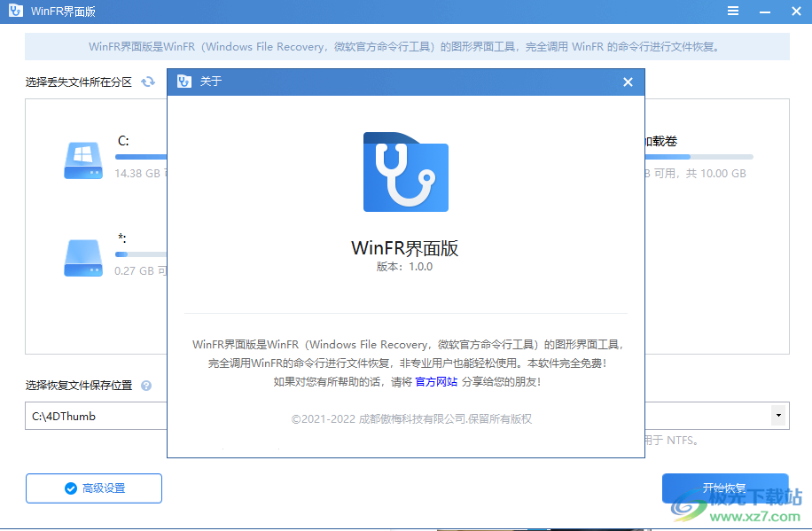Click the 开始恢复 button

(725, 488)
